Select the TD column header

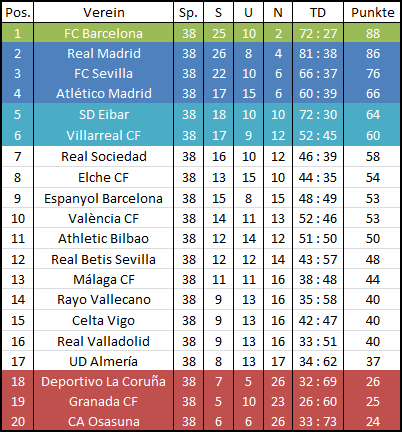[318, 12]
